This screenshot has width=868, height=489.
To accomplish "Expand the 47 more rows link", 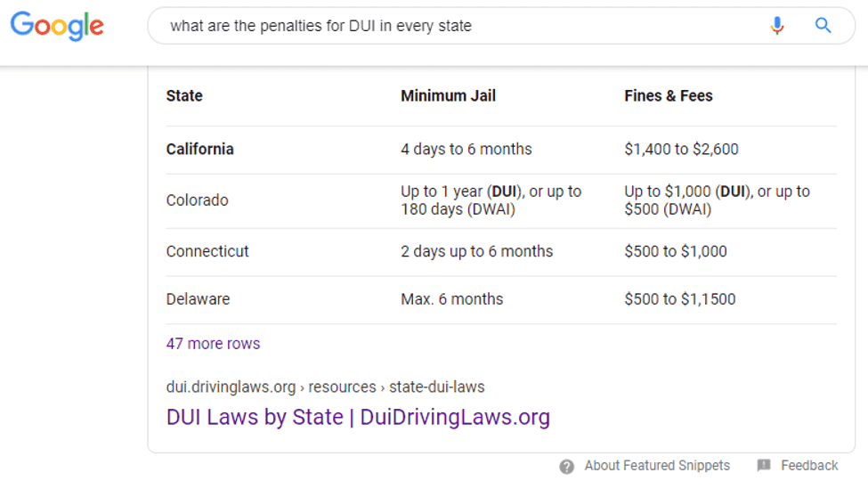I will click(213, 344).
